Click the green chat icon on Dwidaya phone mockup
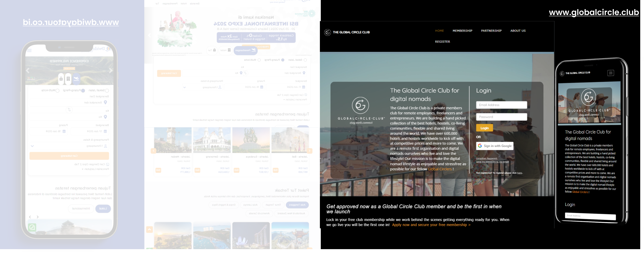This screenshot has width=644, height=258. click(x=32, y=227)
